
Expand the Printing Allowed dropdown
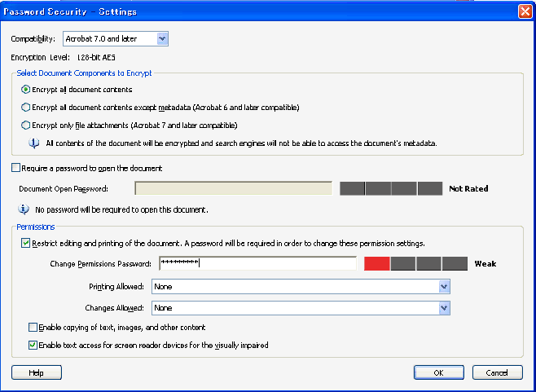tap(444, 287)
